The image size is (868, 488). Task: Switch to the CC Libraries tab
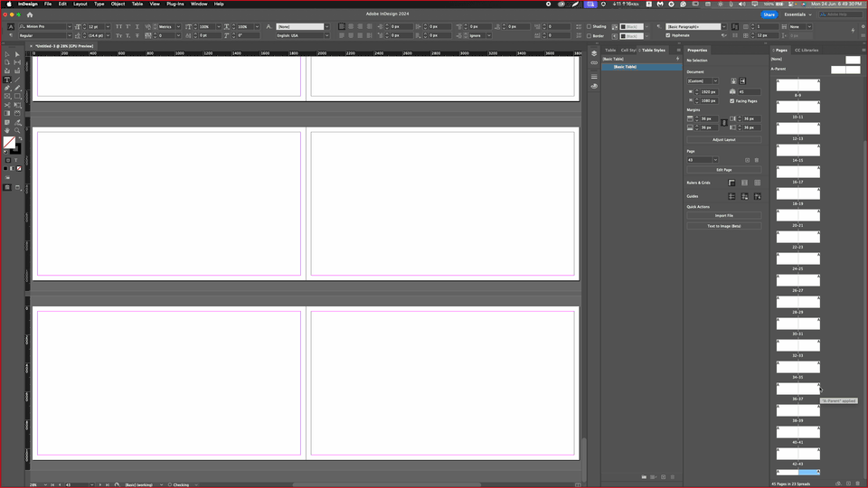tap(807, 51)
